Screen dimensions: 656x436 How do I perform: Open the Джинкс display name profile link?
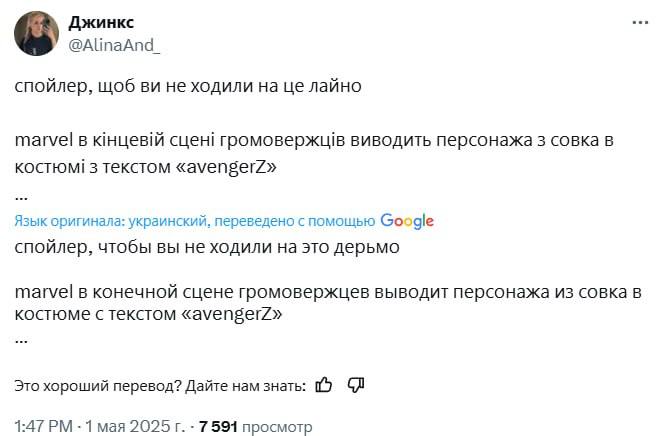point(101,23)
